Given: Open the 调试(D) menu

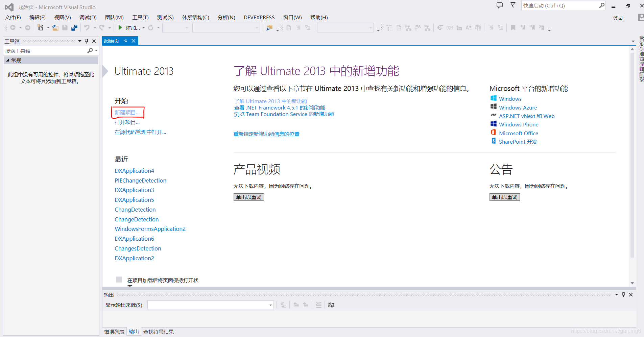Looking at the screenshot, I should [88, 18].
